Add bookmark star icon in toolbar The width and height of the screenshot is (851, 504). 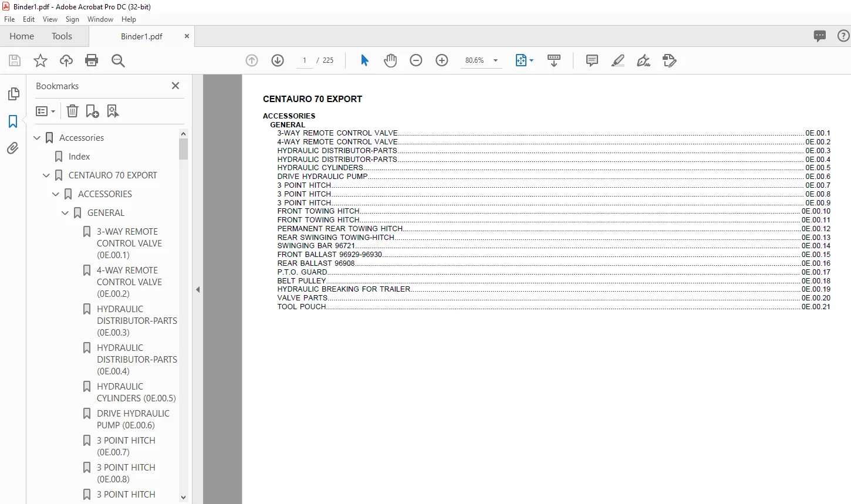tap(40, 60)
